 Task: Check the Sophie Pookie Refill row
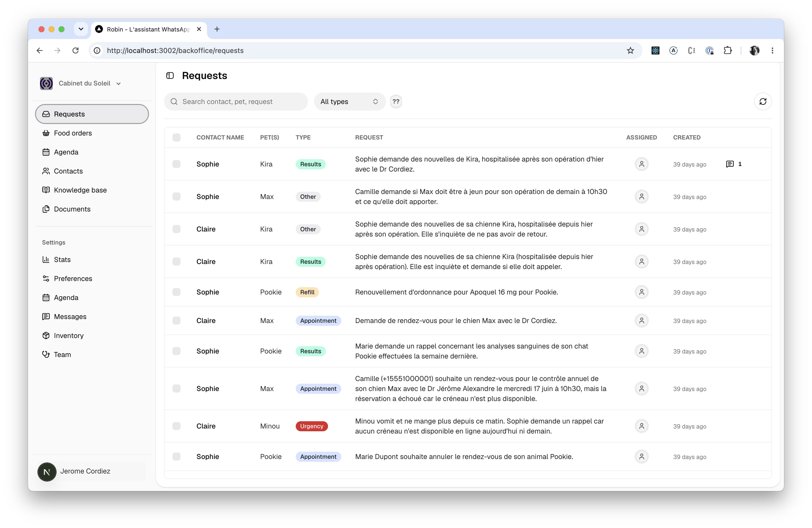click(176, 292)
